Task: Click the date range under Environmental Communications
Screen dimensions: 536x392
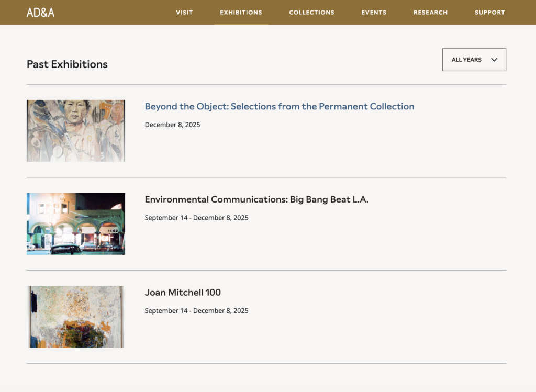Action: click(x=196, y=218)
